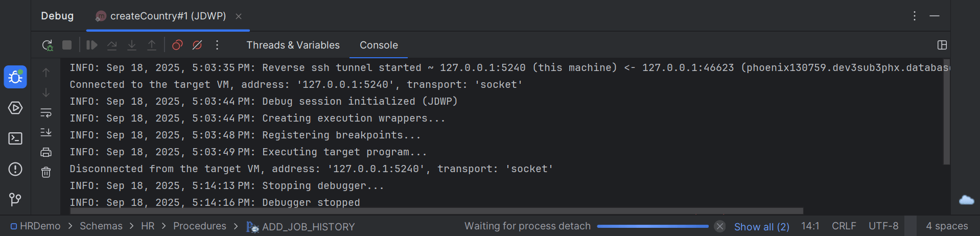Image resolution: width=980 pixels, height=236 pixels.
Task: Open the Debug tool window icon
Action: (15, 77)
